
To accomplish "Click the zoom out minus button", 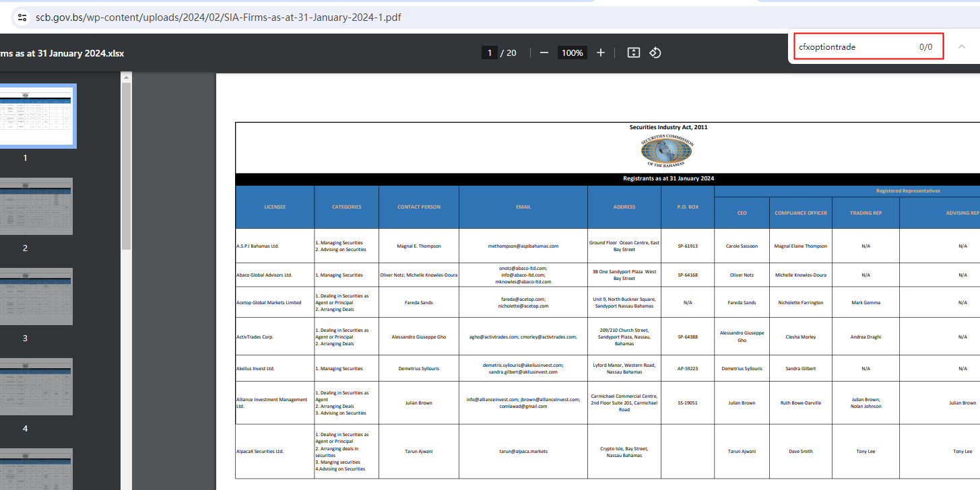I will (x=544, y=53).
